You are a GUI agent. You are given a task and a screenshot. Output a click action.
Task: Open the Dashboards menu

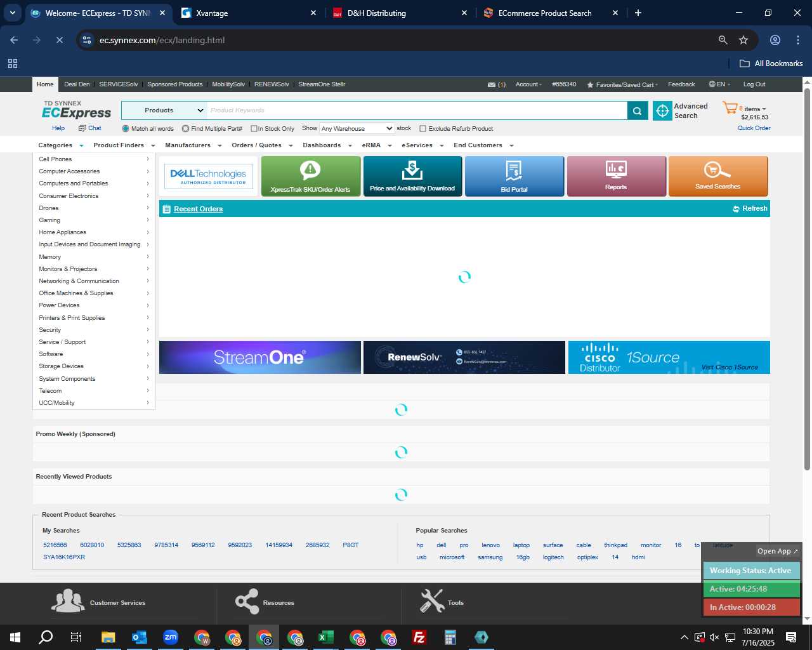click(327, 145)
